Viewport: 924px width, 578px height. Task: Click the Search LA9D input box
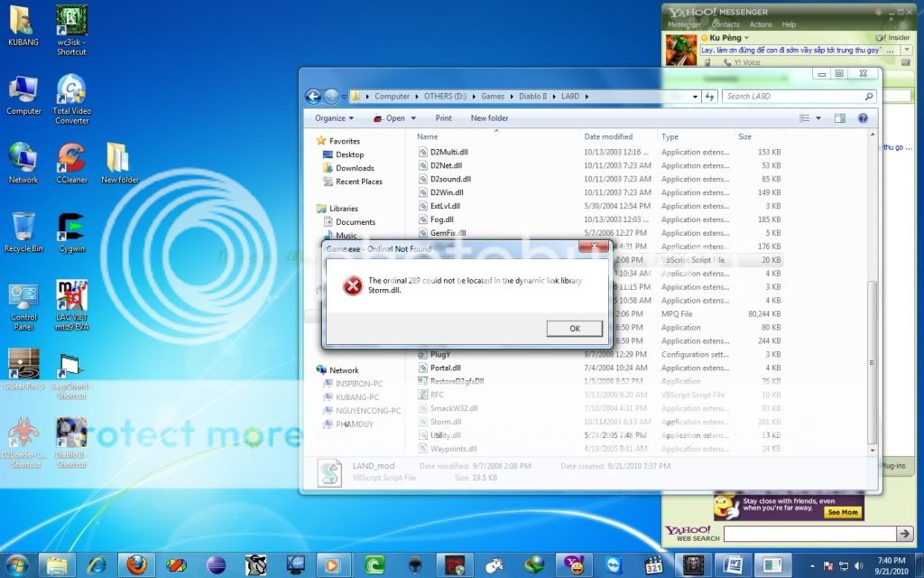coord(799,96)
